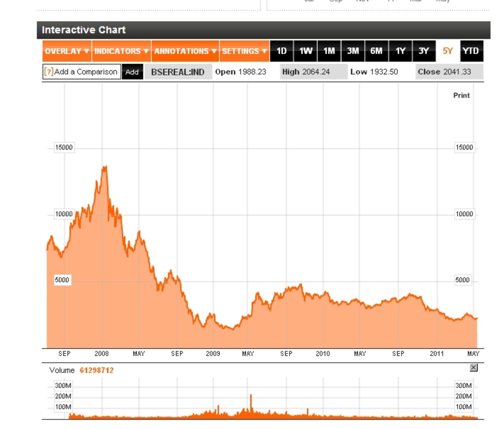Viewport: 504px width, 429px height.
Task: Switch chart to 1Y range
Action: coord(400,51)
